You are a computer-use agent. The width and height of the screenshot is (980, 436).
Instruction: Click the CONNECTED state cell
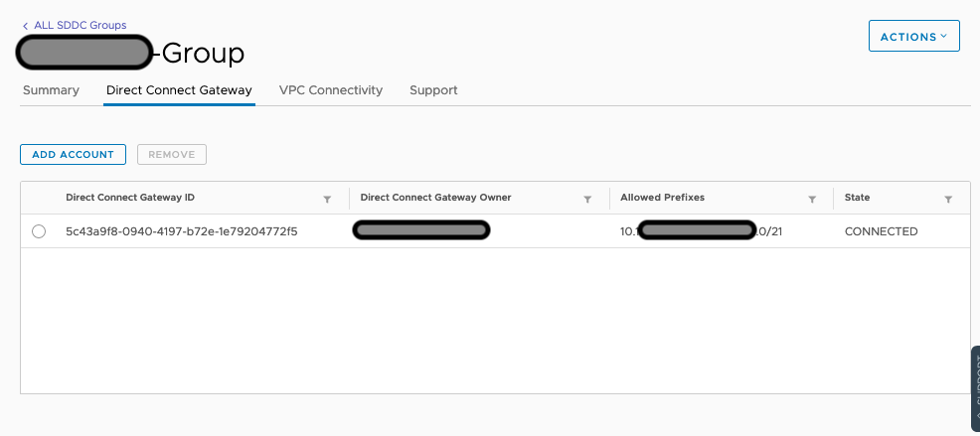point(881,231)
